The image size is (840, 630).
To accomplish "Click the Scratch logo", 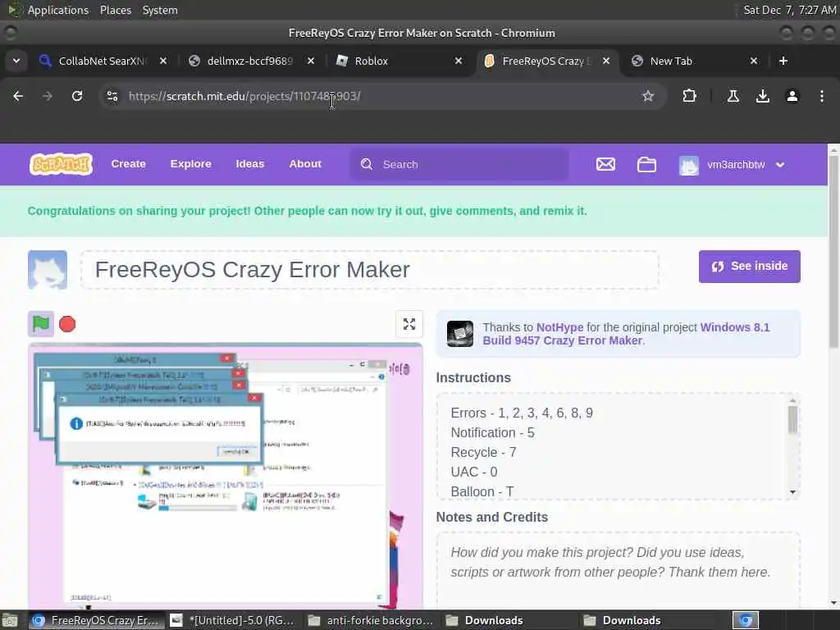I will tap(61, 164).
